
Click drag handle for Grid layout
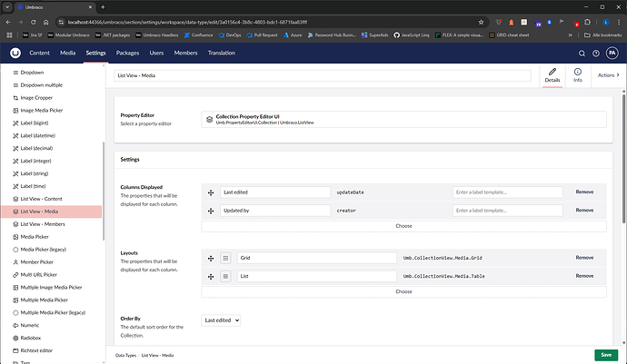click(x=211, y=258)
